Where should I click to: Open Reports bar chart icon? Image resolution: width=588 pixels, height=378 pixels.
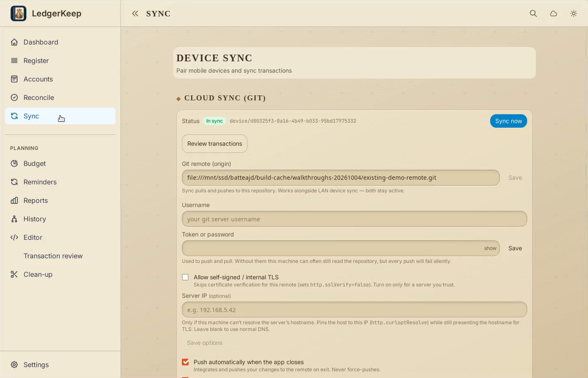coord(14,200)
